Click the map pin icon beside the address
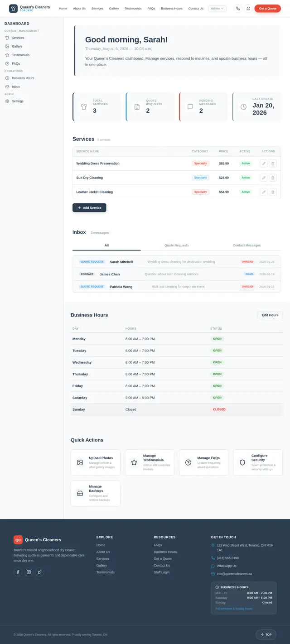Viewport: 290px width, 644px height. click(213, 545)
